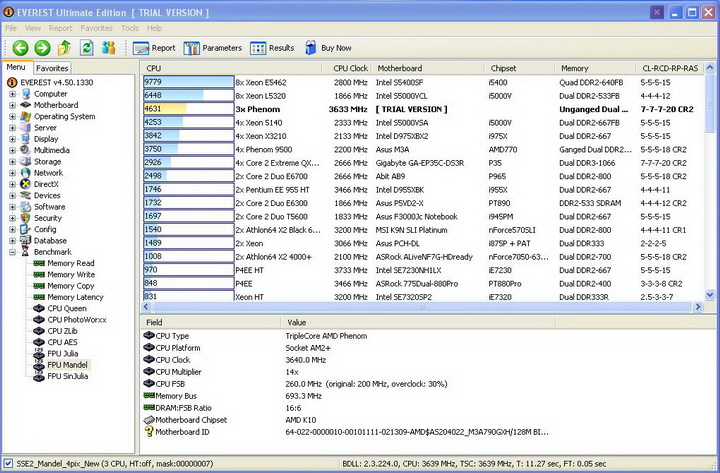Click the 4631 score bar for 3x Phenom
The image size is (720, 473).
tap(188, 109)
